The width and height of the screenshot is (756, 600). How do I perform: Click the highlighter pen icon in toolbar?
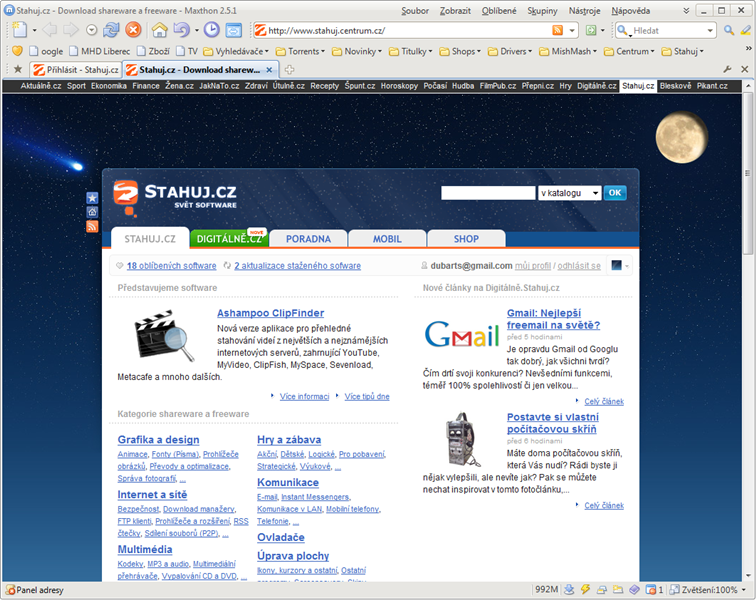[746, 30]
